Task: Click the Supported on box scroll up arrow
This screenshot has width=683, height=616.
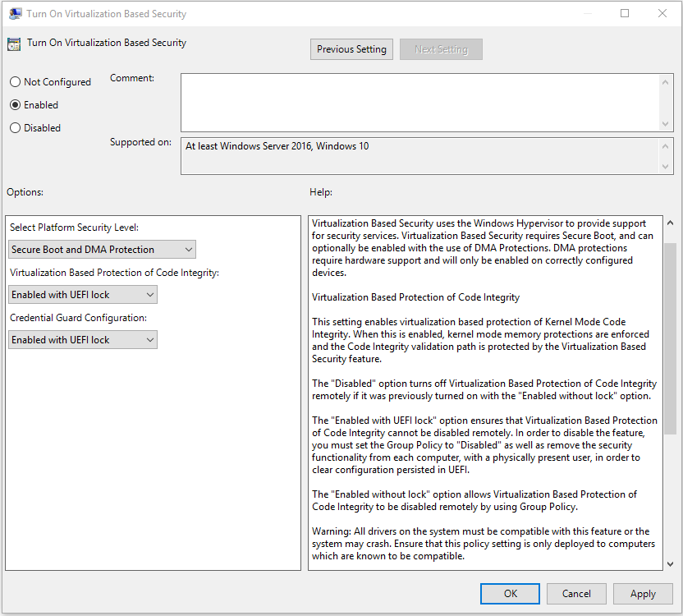Action: tap(667, 145)
